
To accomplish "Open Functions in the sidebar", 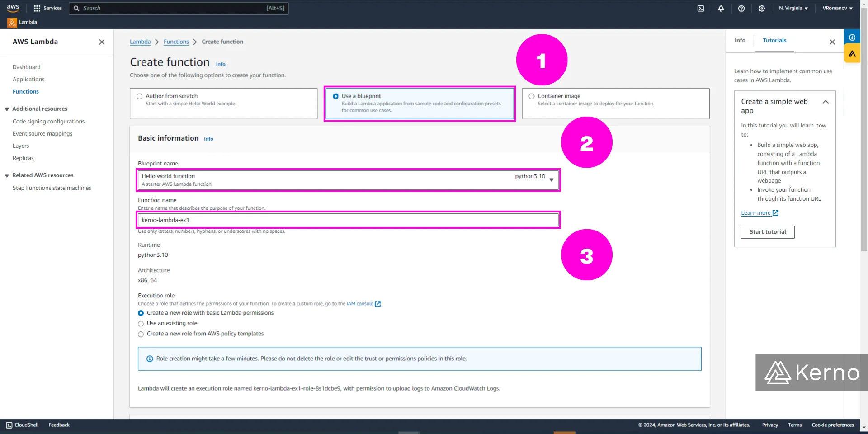I will tap(26, 91).
